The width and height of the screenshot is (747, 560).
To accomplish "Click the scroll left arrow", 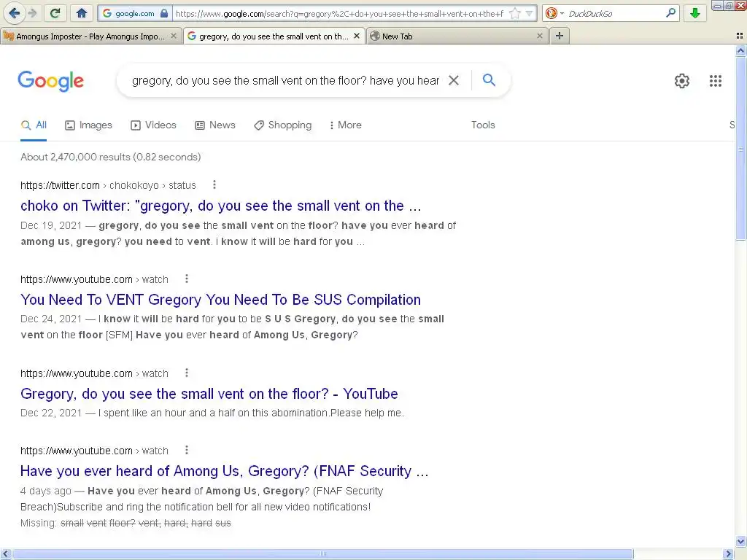I will point(6,554).
